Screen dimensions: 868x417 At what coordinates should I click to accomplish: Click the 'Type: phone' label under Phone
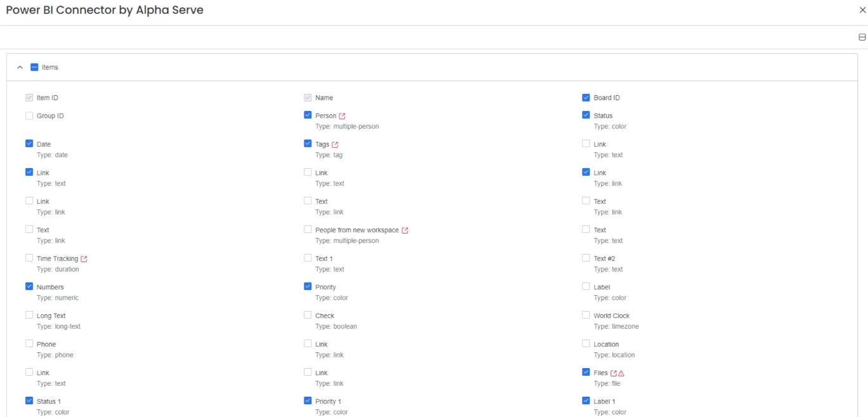pos(55,355)
